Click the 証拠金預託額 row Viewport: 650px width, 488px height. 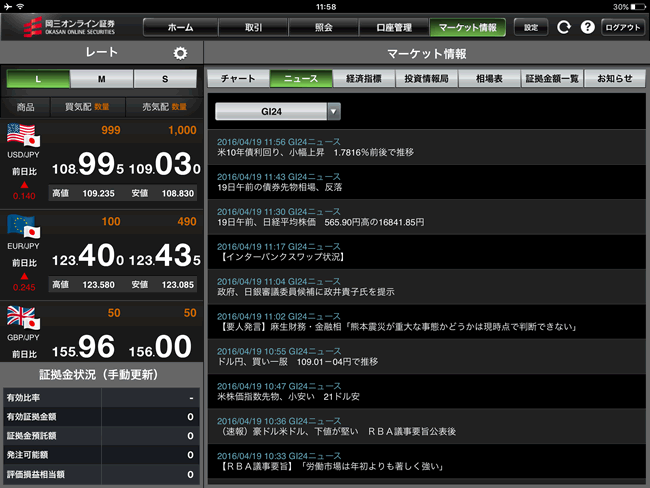point(101,436)
